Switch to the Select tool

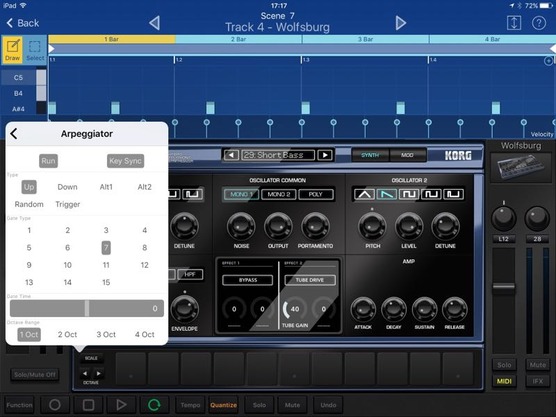click(x=35, y=50)
